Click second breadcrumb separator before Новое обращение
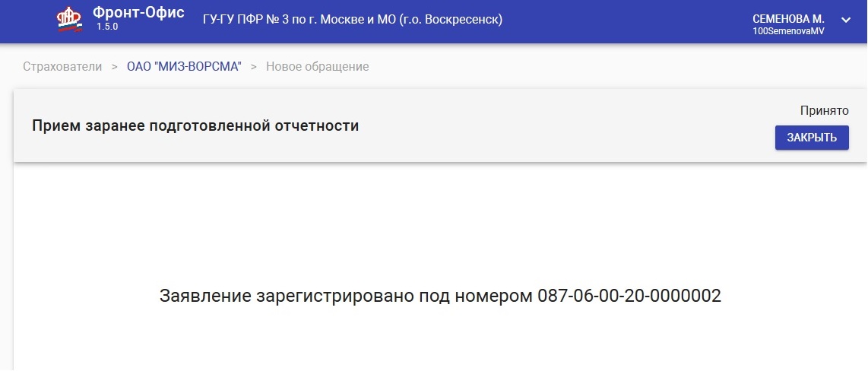Screen dimensions: 868x371 (x=254, y=67)
